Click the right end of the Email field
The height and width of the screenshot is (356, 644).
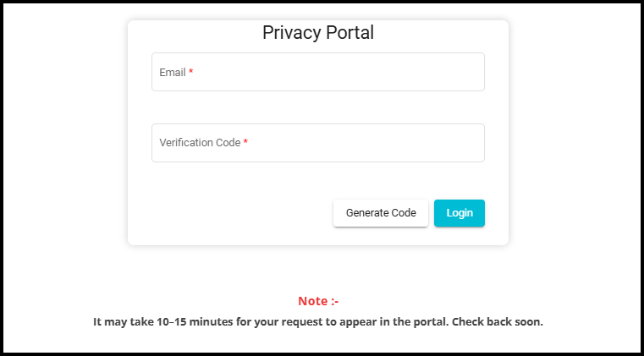click(470, 73)
